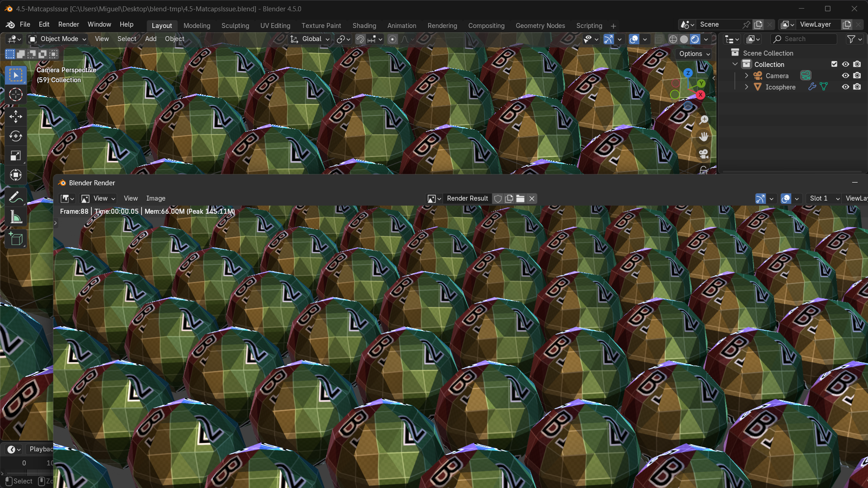Toggle proportional editing in viewport header

(x=392, y=39)
